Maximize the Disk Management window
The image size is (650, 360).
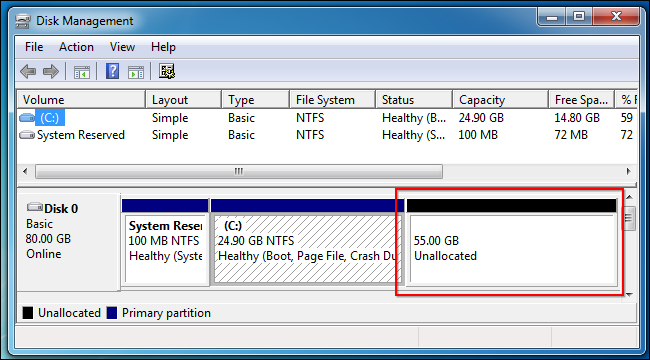(579, 17)
